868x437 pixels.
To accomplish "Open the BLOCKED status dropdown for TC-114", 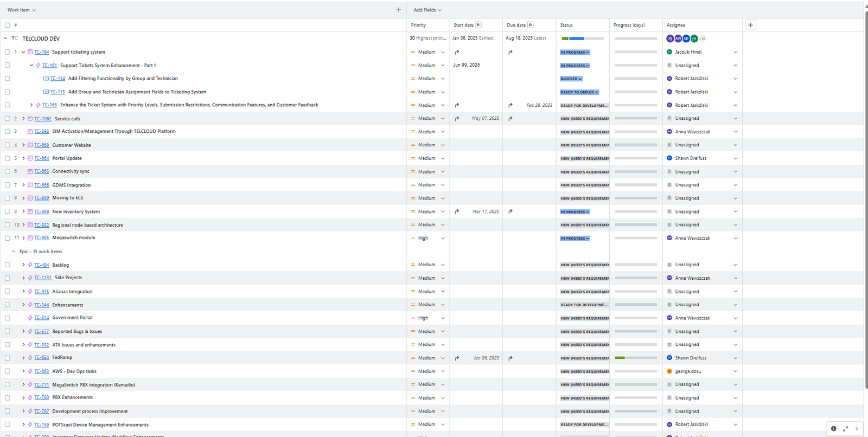I will 571,79.
